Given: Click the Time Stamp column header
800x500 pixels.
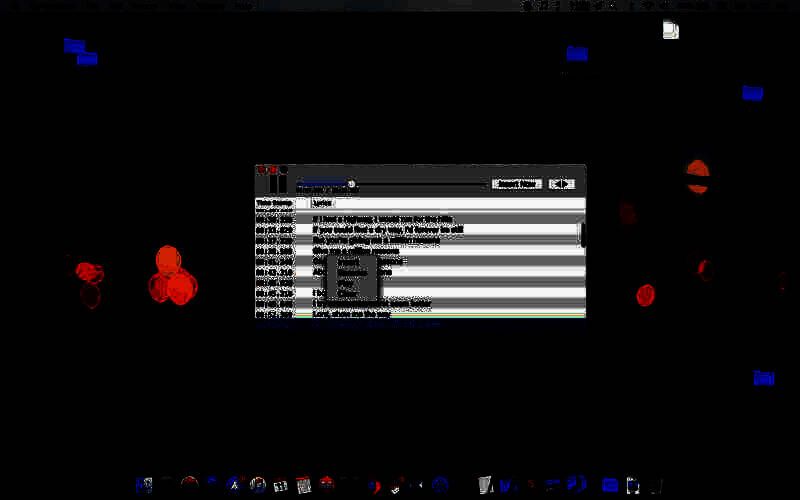Looking at the screenshot, I should [x=274, y=203].
